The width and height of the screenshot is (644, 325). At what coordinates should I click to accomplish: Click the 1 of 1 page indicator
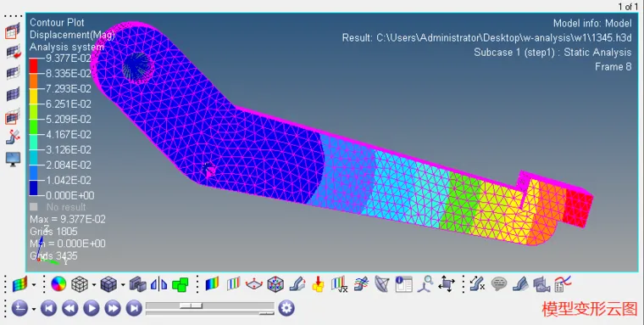629,6
